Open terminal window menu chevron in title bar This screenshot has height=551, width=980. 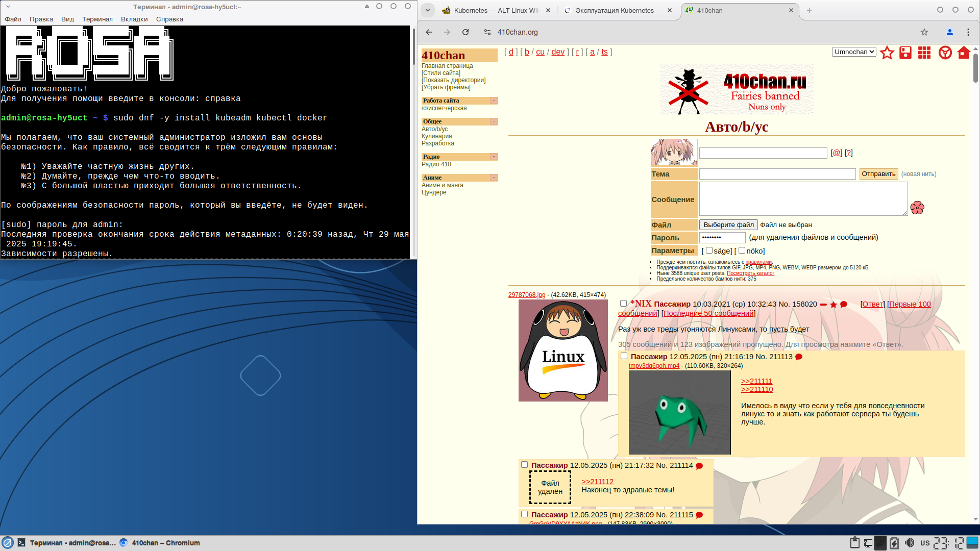pos(8,7)
